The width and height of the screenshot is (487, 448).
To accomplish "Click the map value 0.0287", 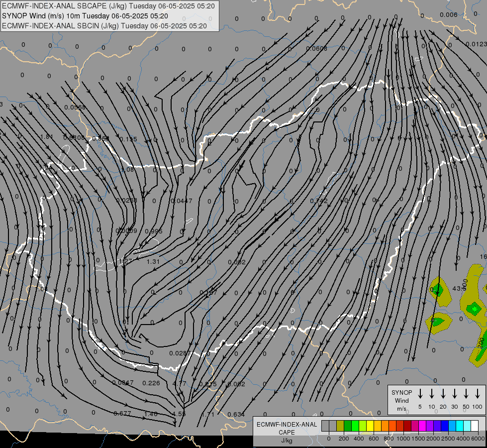I will pos(180,353).
